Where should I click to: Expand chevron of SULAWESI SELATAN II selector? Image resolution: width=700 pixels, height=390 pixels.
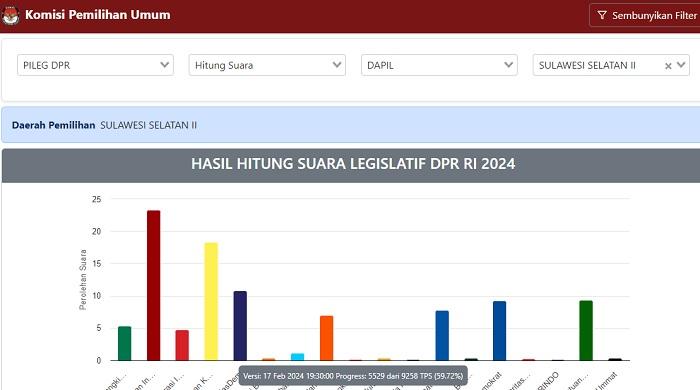681,65
